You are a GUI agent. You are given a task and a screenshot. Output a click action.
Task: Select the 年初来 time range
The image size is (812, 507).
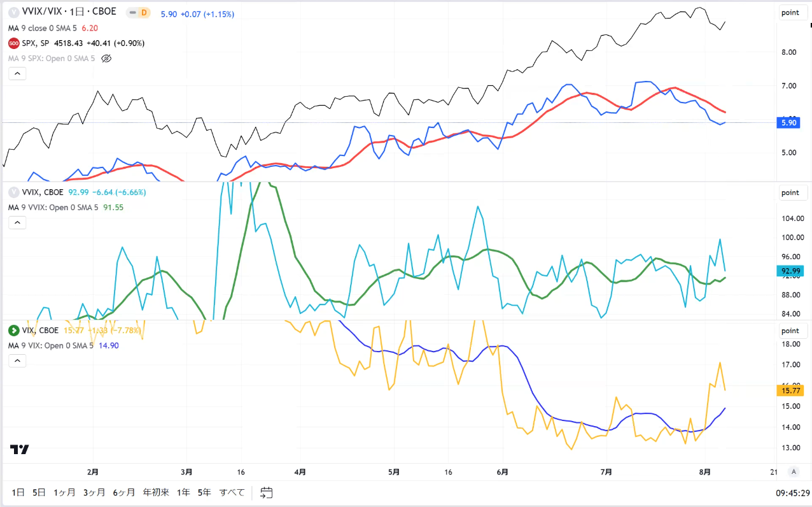[155, 492]
